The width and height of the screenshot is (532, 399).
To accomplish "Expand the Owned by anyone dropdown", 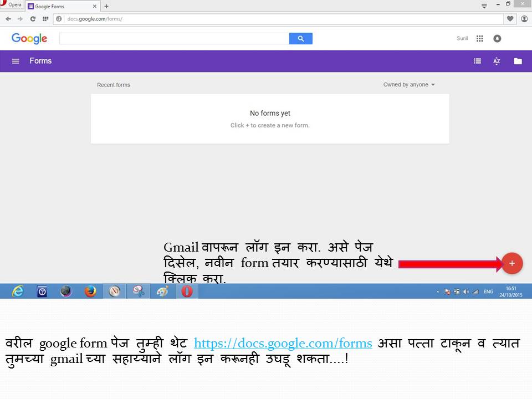I will click(x=409, y=84).
